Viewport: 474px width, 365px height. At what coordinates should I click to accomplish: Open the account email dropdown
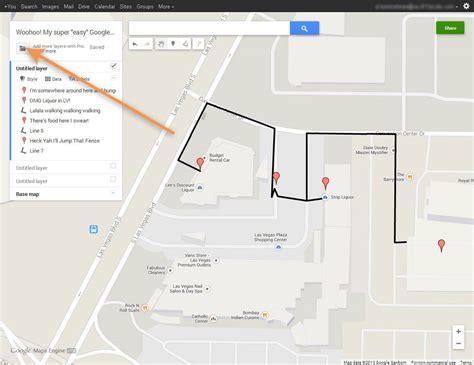(x=417, y=6)
